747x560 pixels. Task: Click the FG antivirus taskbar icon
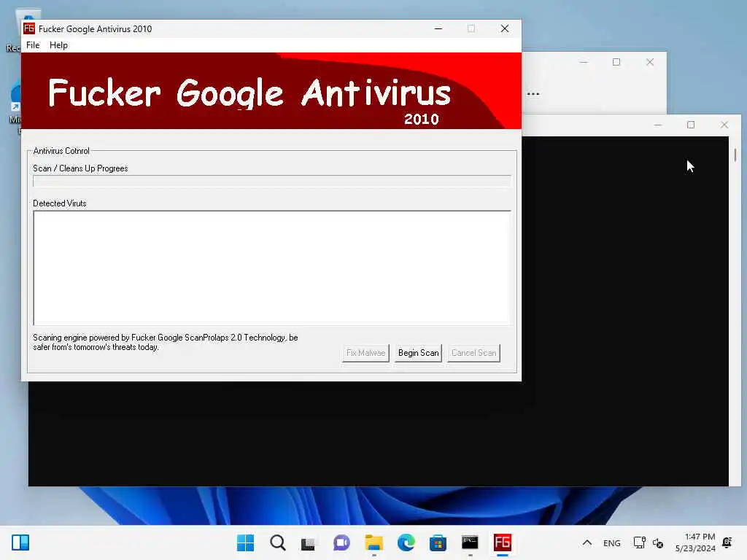502,542
